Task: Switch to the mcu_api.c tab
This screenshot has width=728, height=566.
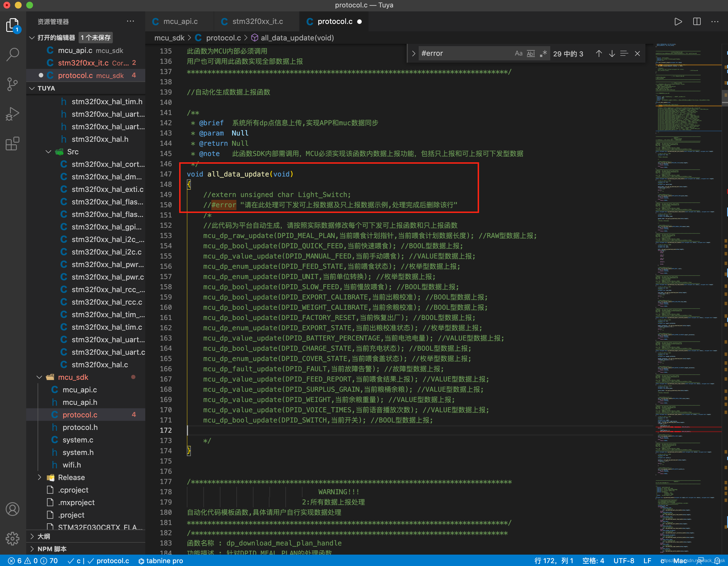Action: (x=180, y=22)
